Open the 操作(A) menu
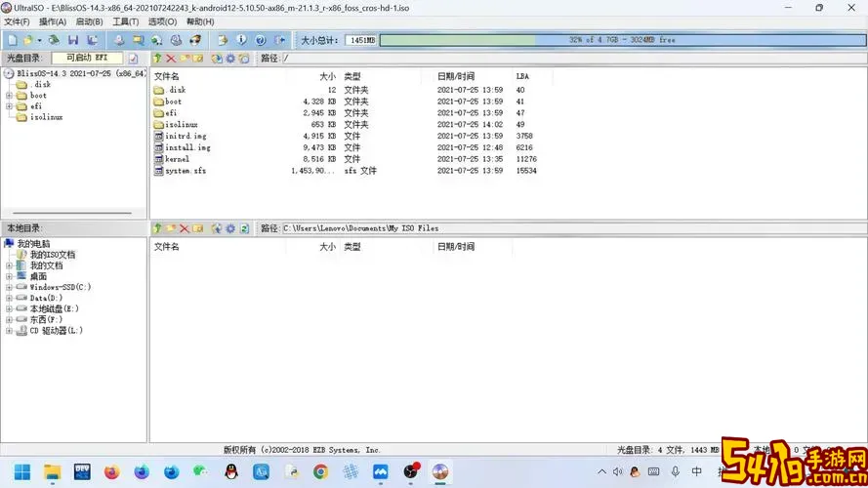 coord(53,21)
